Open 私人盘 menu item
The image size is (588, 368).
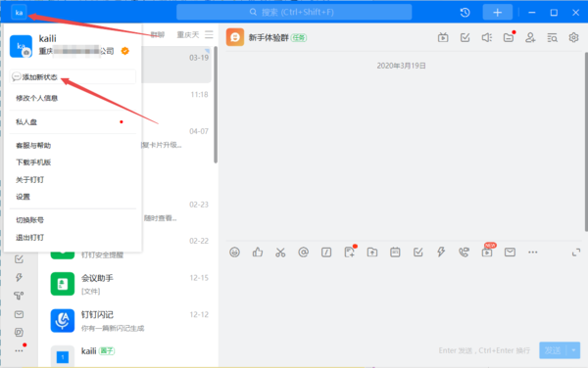point(26,122)
